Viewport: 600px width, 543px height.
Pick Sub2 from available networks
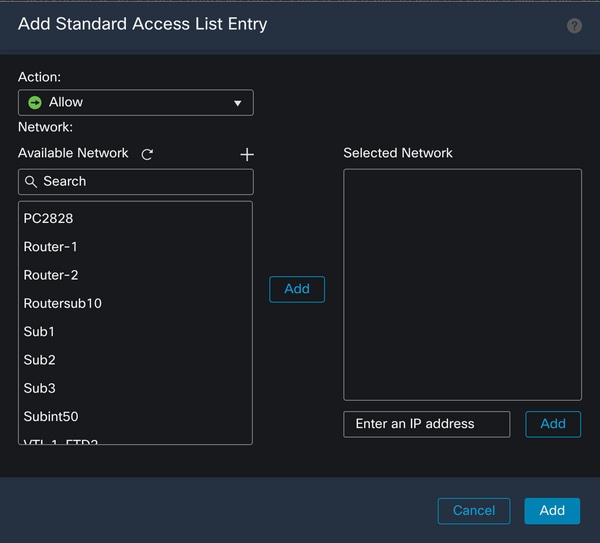pos(135,360)
